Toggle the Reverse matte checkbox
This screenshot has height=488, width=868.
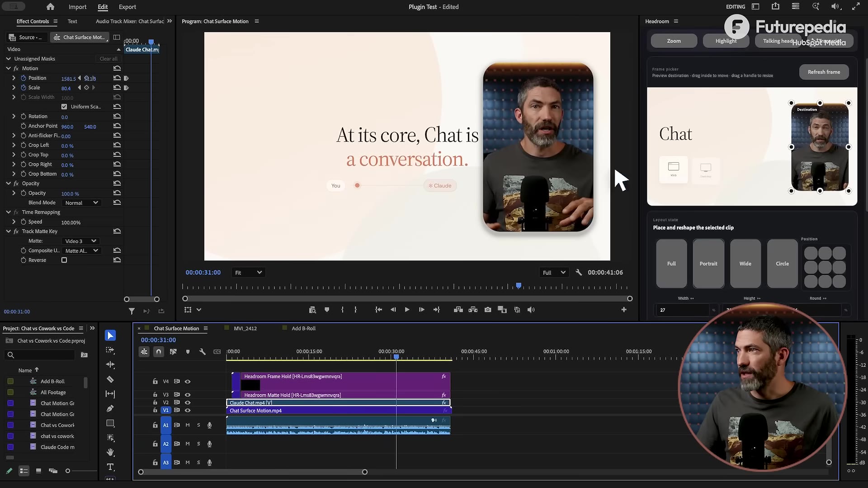64,260
